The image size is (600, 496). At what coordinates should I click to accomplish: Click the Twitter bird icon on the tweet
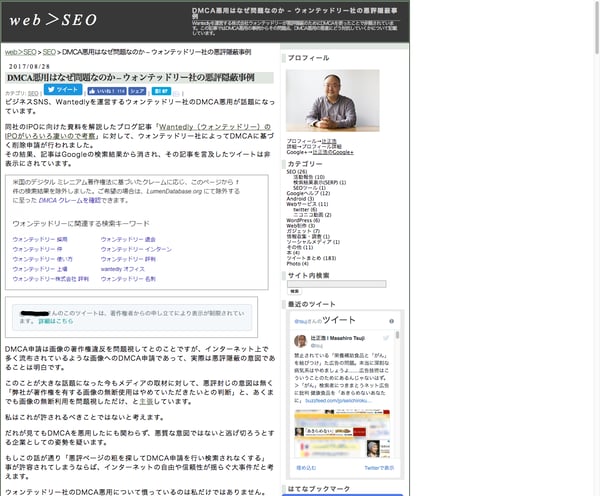click(386, 338)
